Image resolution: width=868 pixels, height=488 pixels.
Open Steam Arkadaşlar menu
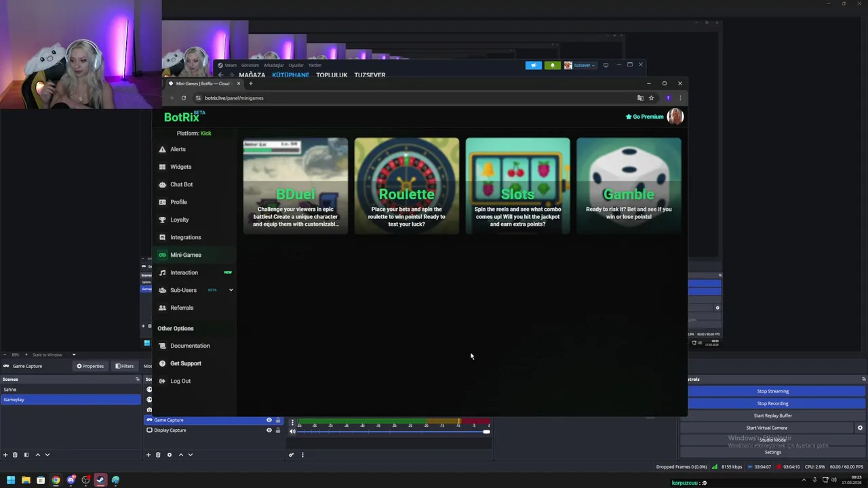tap(273, 65)
